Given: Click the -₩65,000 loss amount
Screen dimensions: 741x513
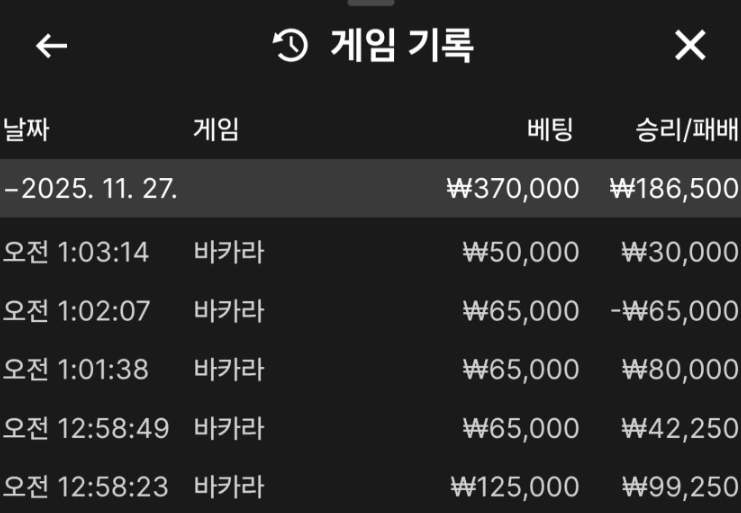Looking at the screenshot, I should point(674,311).
